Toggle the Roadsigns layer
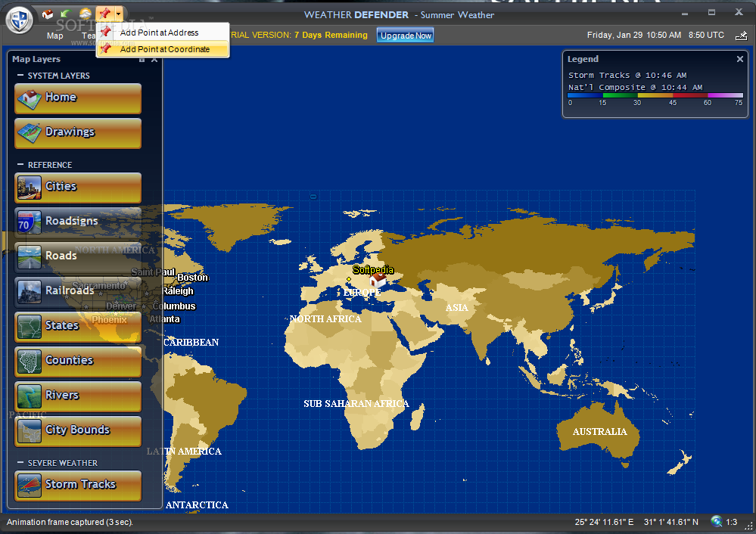756x534 pixels. (78, 222)
